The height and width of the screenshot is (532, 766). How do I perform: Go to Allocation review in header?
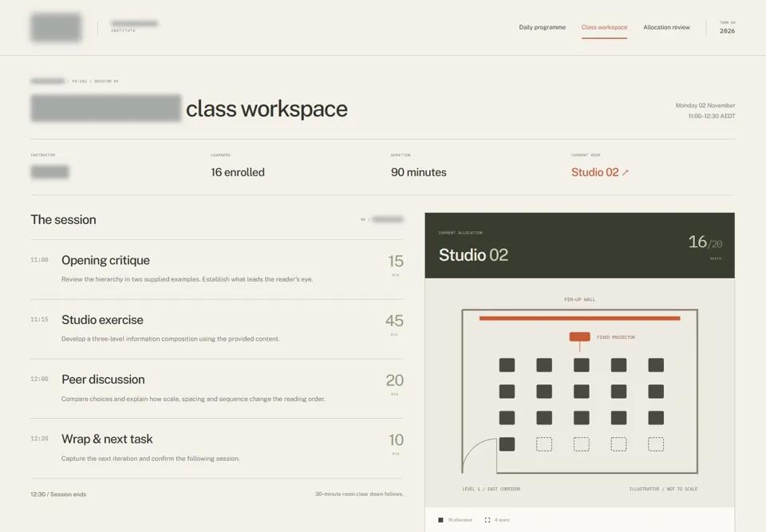point(666,27)
